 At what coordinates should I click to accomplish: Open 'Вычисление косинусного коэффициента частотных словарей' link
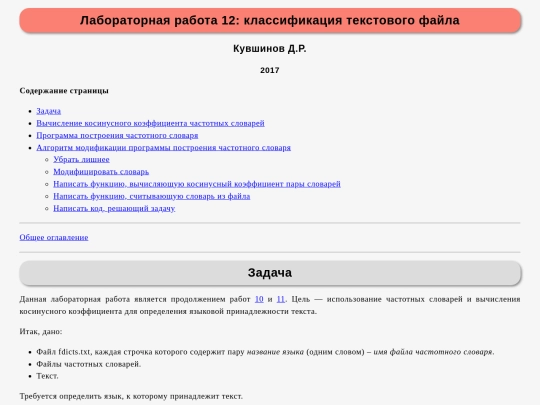pos(150,123)
